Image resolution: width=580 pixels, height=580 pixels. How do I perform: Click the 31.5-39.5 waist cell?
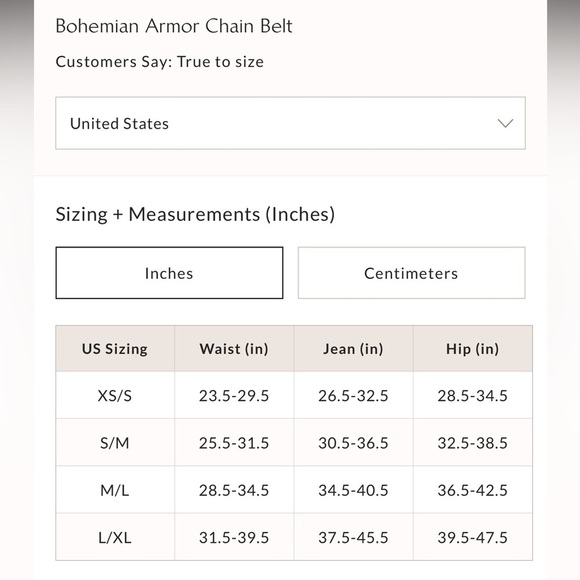click(234, 537)
